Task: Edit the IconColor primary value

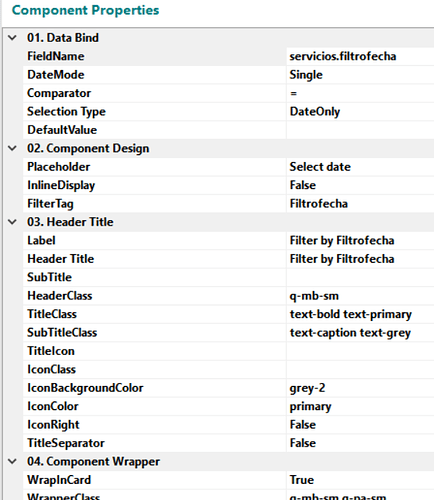Action: tap(360, 406)
